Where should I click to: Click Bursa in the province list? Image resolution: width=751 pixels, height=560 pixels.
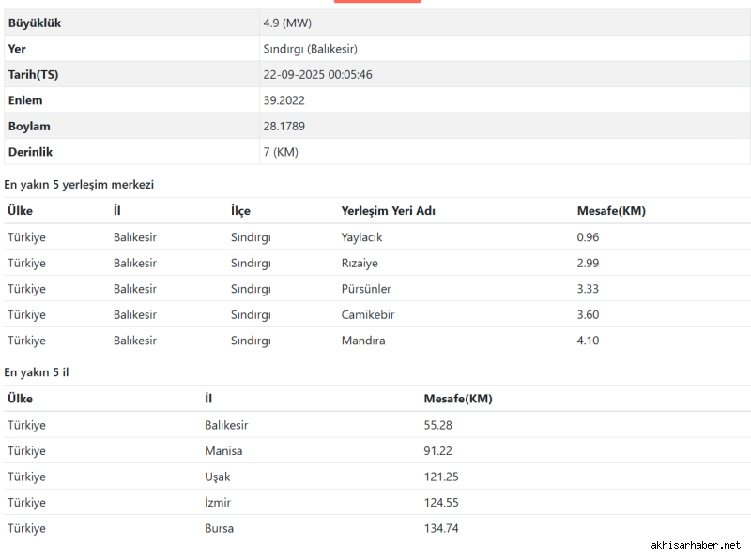(x=219, y=528)
